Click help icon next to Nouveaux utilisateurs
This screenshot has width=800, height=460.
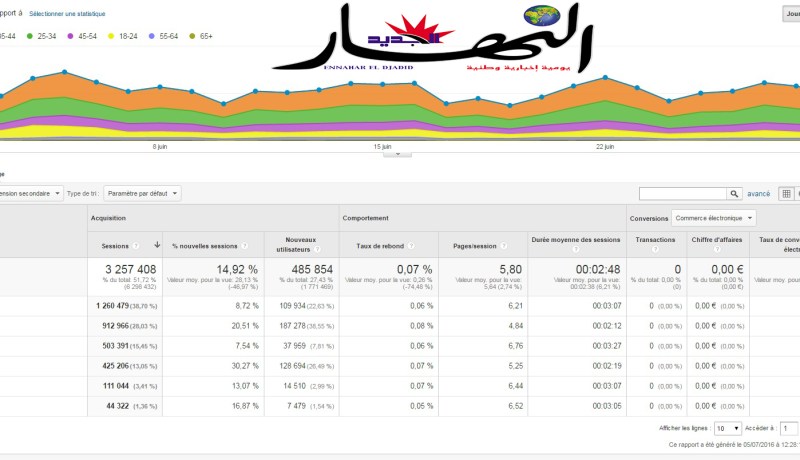317,249
